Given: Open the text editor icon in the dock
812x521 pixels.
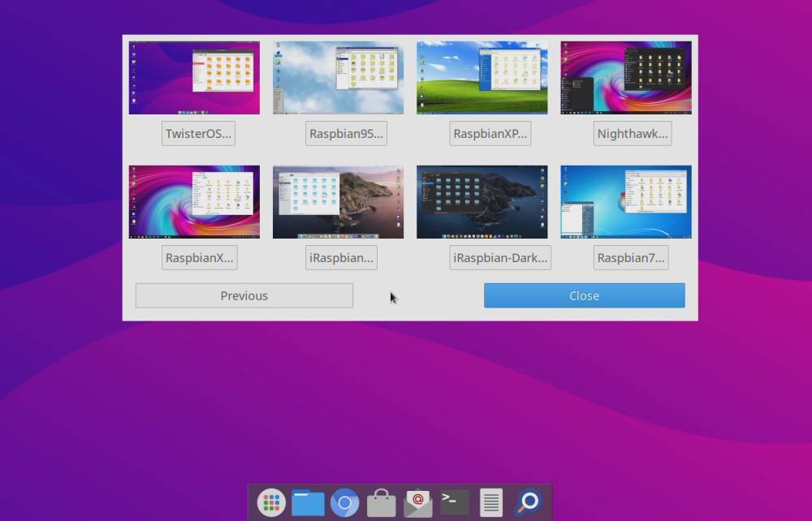Looking at the screenshot, I should pos(489,502).
